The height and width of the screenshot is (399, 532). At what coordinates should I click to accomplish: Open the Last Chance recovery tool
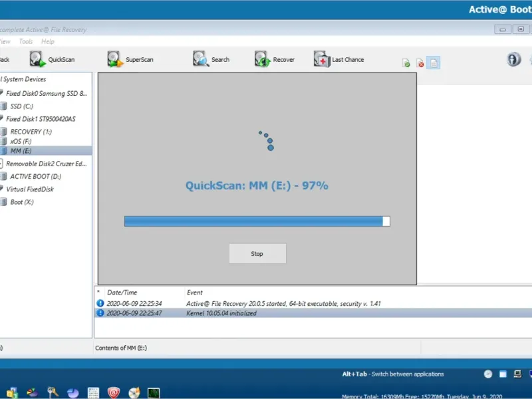[x=338, y=59]
